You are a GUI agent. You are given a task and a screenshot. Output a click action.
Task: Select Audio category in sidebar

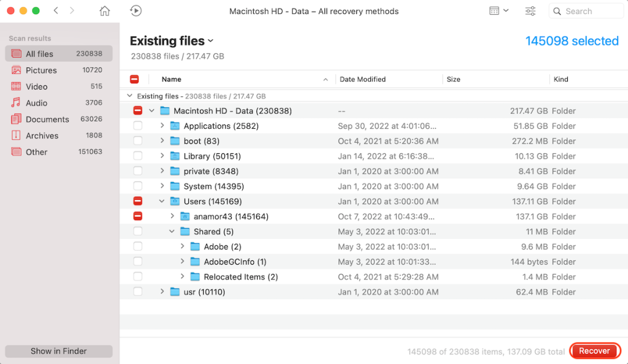coord(58,103)
